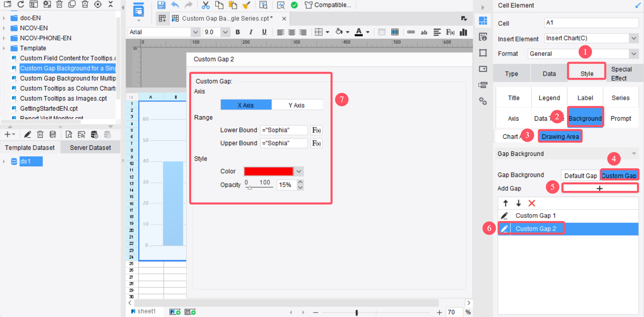Viewport: 644px width, 317px height.
Task: Toggle bold formatting
Action: (237, 32)
